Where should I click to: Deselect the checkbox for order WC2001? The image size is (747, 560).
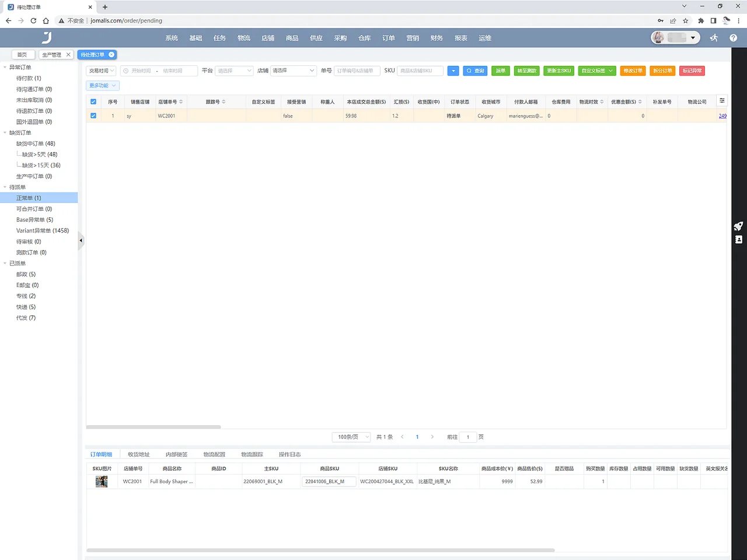click(93, 116)
